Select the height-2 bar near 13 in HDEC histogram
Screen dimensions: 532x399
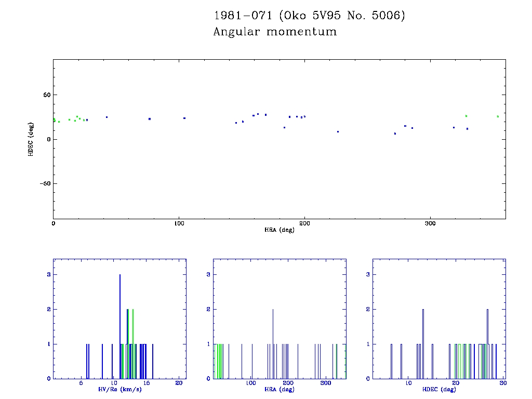(x=423, y=343)
